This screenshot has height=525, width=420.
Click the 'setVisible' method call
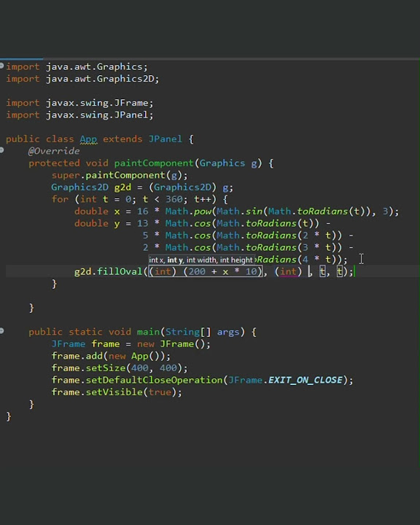click(114, 392)
